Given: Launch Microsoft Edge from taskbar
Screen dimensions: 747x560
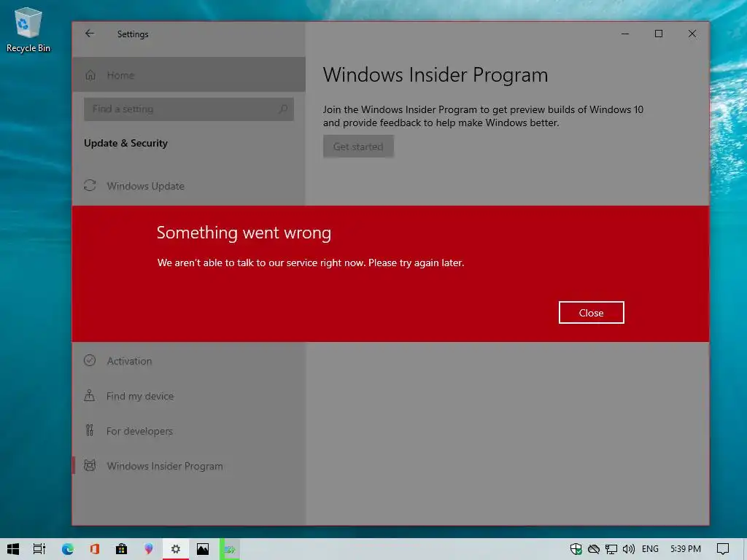Looking at the screenshot, I should [x=68, y=549].
